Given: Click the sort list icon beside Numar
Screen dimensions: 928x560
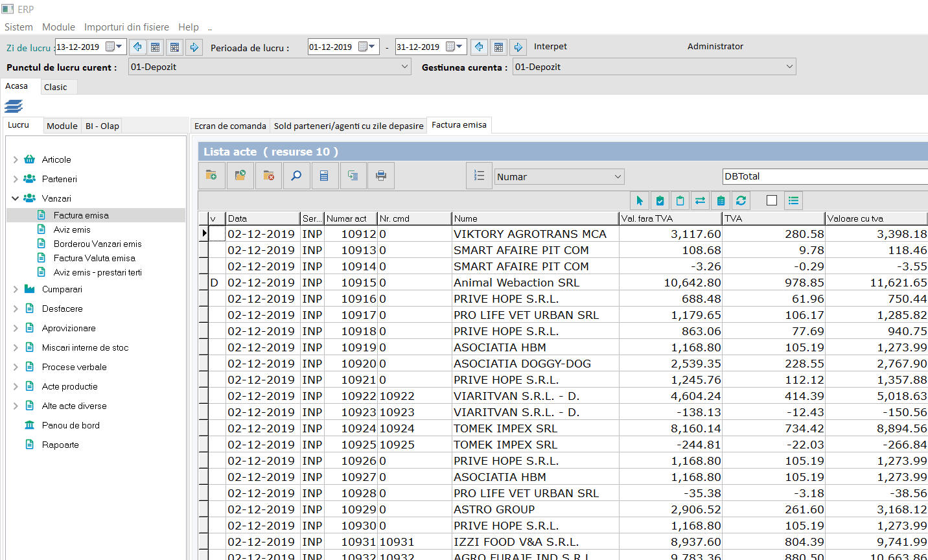Looking at the screenshot, I should pos(479,176).
